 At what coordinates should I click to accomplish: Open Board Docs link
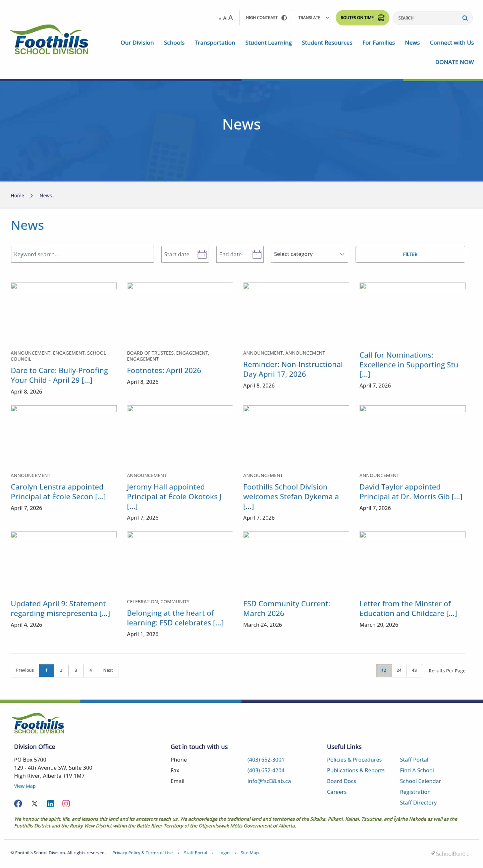pos(341,781)
